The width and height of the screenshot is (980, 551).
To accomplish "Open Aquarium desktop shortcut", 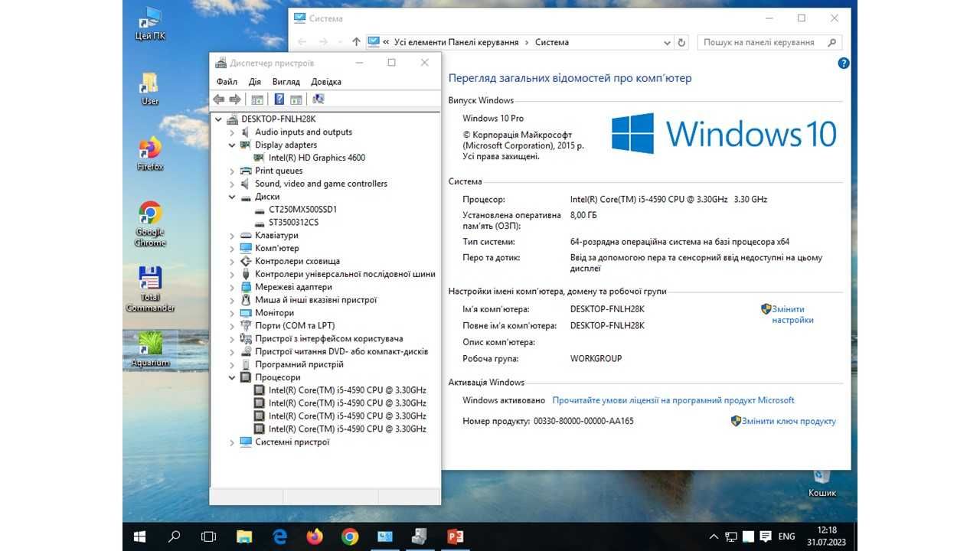I will (150, 350).
